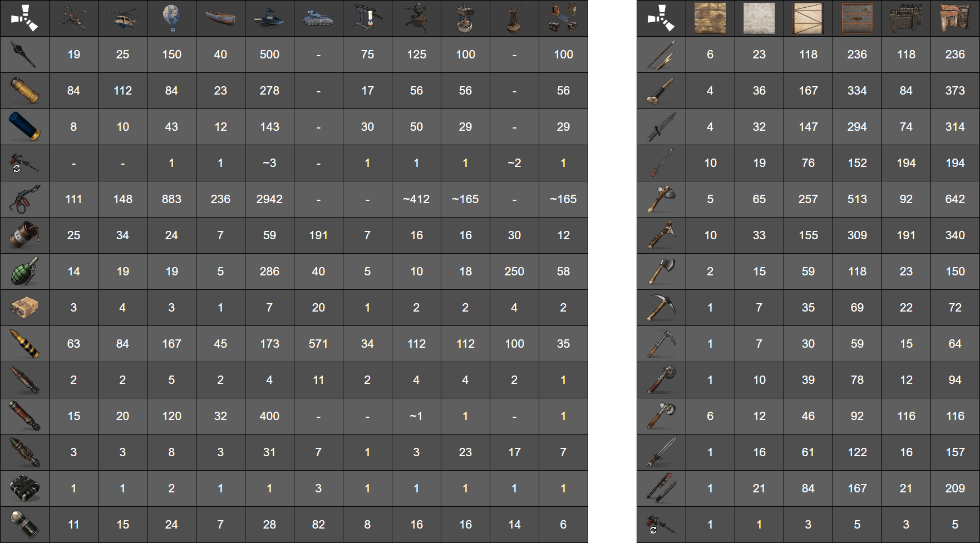Select the wooden palisade external wall icon
The width and height of the screenshot is (980, 543).
click(x=906, y=18)
